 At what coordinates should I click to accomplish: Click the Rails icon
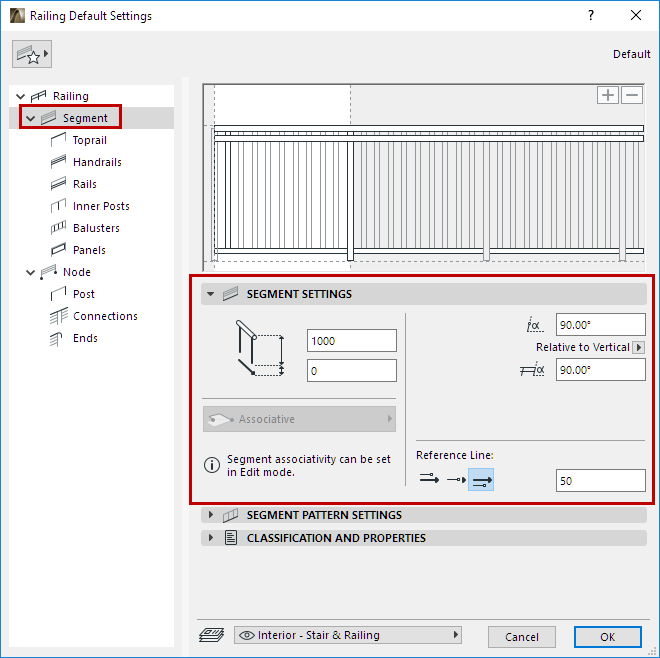[x=58, y=184]
